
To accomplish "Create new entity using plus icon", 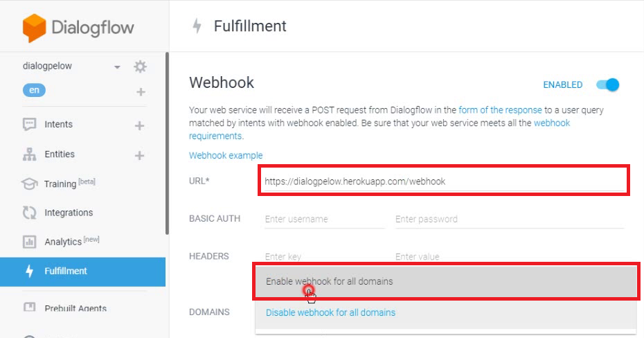I will (x=139, y=155).
